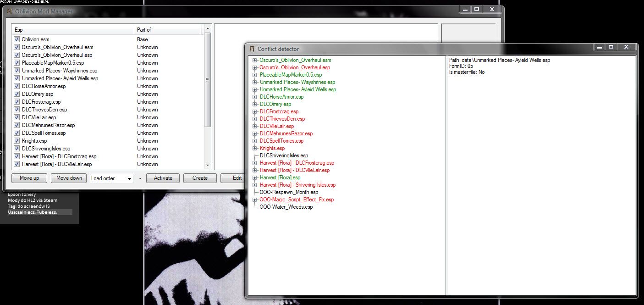This screenshot has height=305, width=644.
Task: Click the Harvest [Flora] - DLCFrostcrag.esp name in Mod Manager
Action: pyautogui.click(x=59, y=156)
